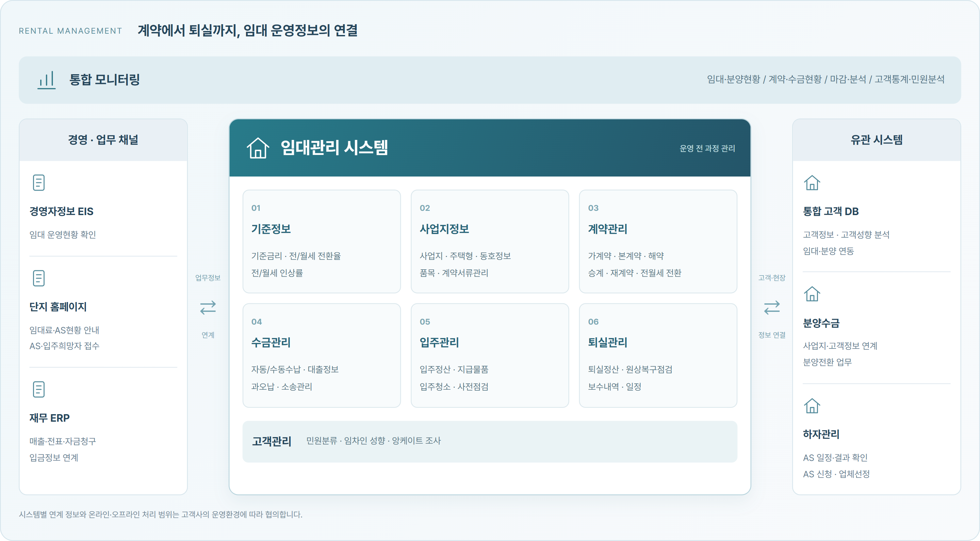This screenshot has height=541, width=980.
Task: Select the 04 수금관리 card title
Action: [271, 342]
